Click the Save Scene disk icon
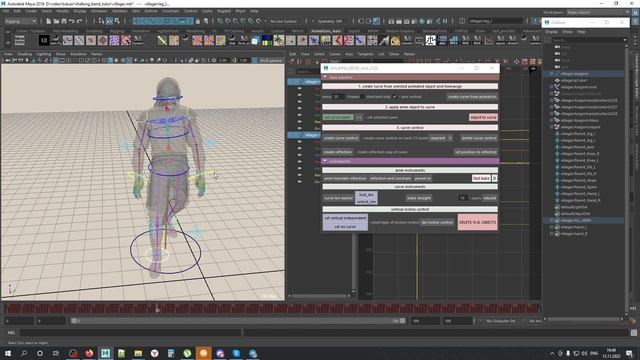640x360 pixels. pos(64,21)
